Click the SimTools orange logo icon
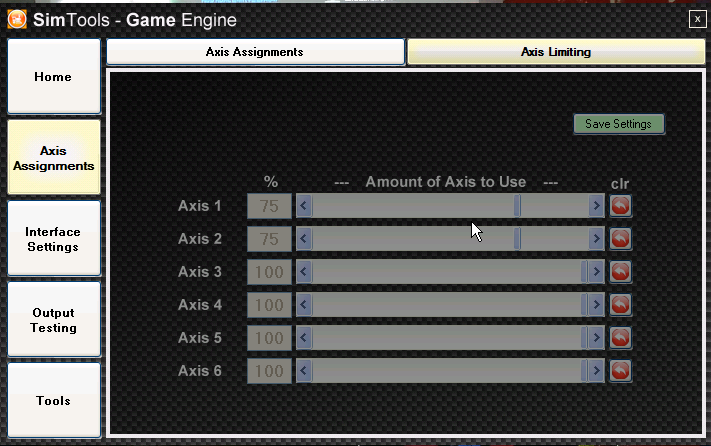711x446 pixels. [x=17, y=19]
